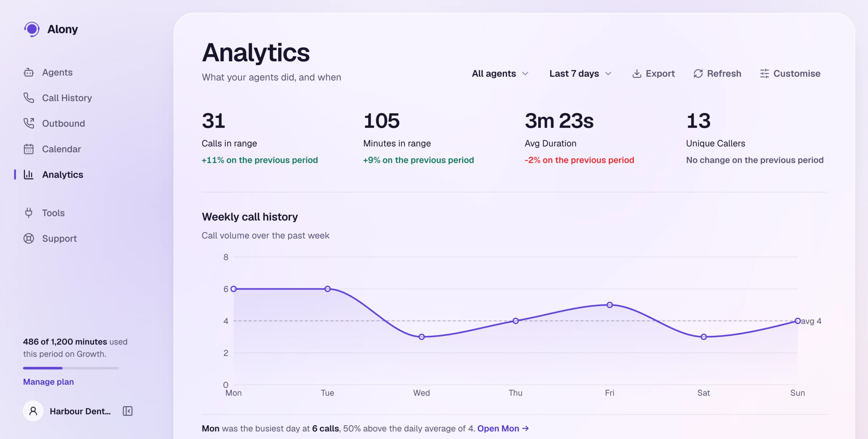Click the user avatar icon
This screenshot has height=439, width=868.
(33, 411)
